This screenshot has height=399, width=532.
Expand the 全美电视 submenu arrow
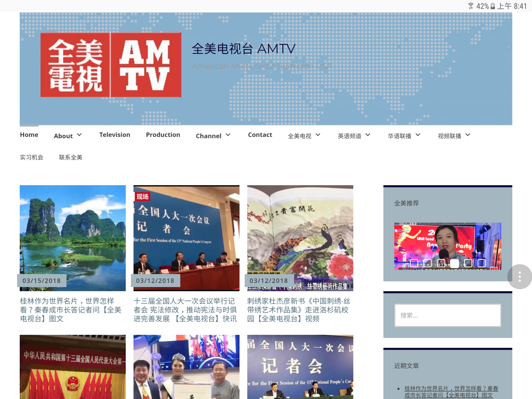tap(318, 135)
